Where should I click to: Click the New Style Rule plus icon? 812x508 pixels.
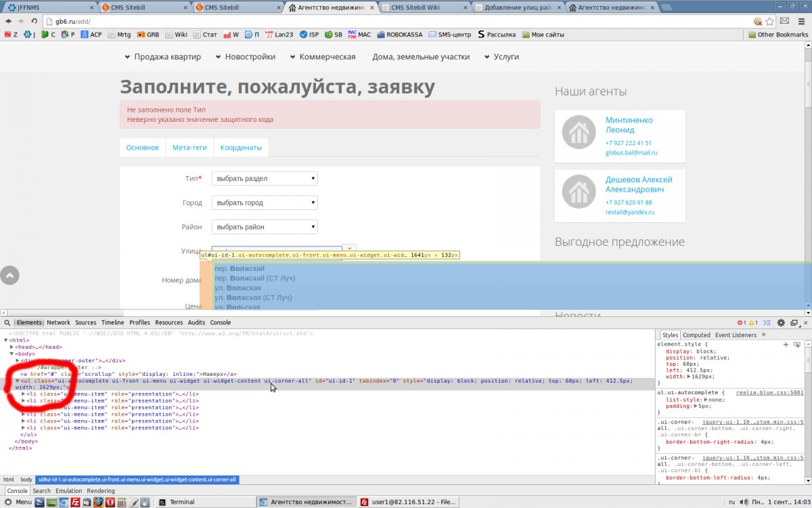786,345
